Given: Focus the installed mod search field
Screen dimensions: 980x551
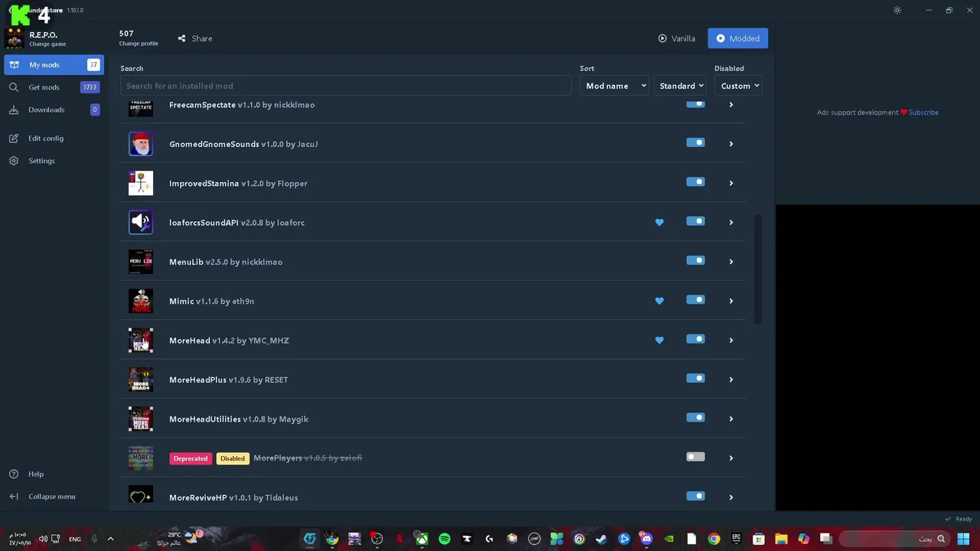Looking at the screenshot, I should [345, 86].
